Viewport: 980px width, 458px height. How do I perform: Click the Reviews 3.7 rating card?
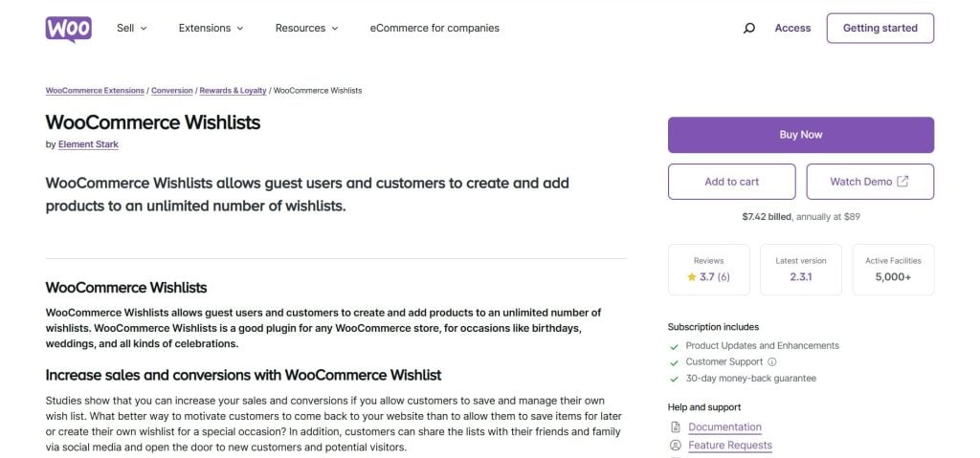coord(708,269)
